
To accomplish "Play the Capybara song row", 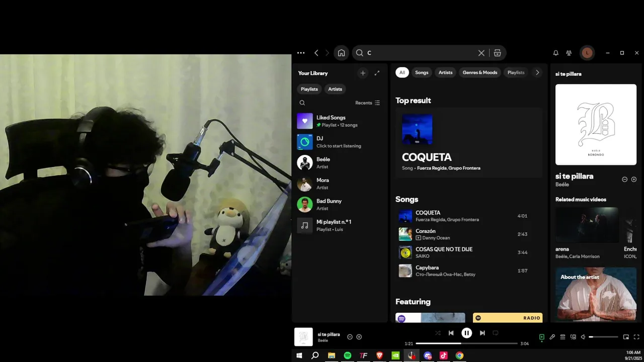I will click(x=469, y=271).
